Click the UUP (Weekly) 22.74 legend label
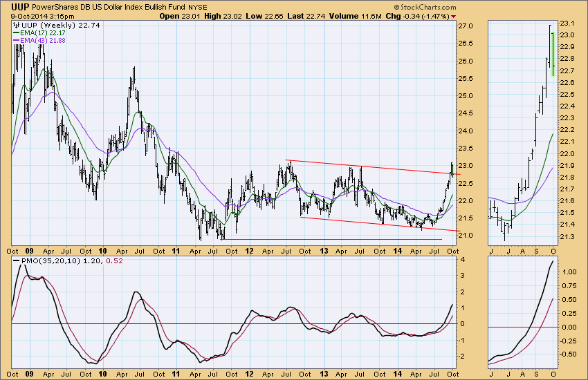This screenshot has height=380, width=588. coord(57,25)
